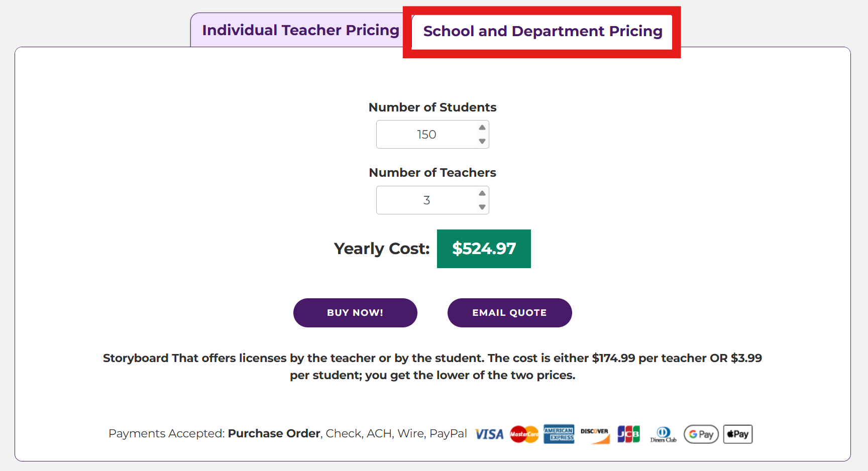Click the MasterCard logo icon
This screenshot has height=471, width=868.
pyautogui.click(x=524, y=434)
